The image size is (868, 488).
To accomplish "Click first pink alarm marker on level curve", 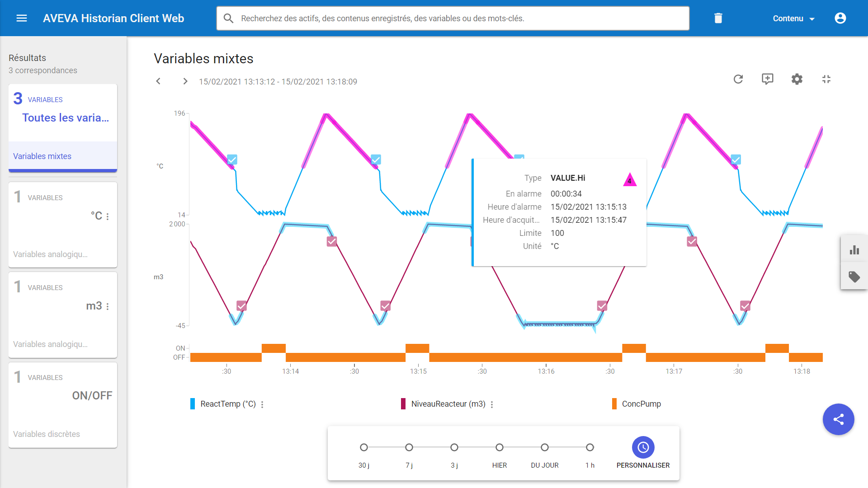I will [242, 306].
